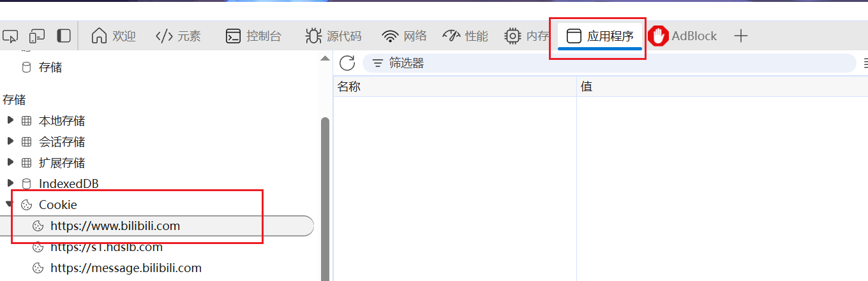Open the 元素 tab
This screenshot has height=281, width=868.
point(179,36)
